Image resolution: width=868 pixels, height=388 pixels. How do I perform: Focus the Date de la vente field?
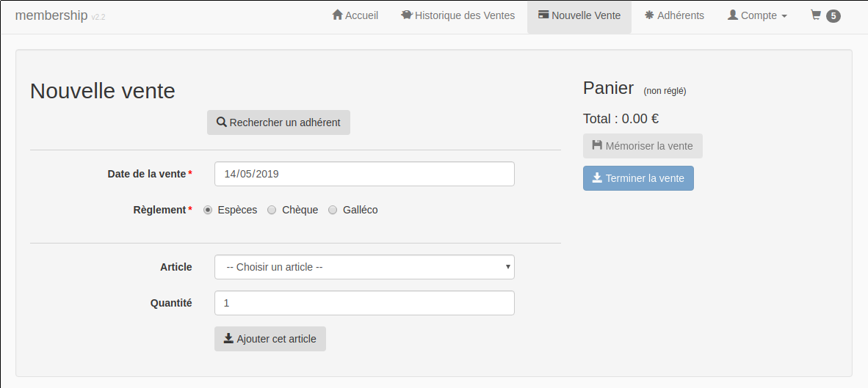[364, 174]
